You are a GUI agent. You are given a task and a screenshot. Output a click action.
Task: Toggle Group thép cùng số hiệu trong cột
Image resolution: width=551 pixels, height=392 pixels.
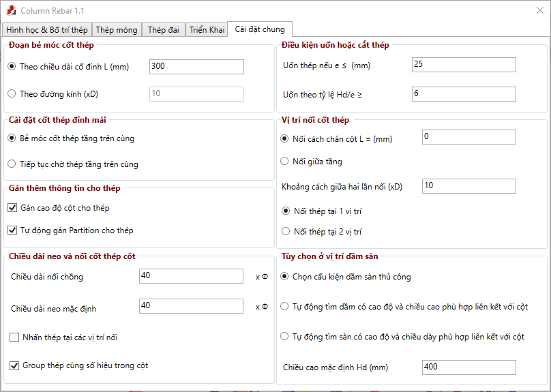tap(15, 366)
